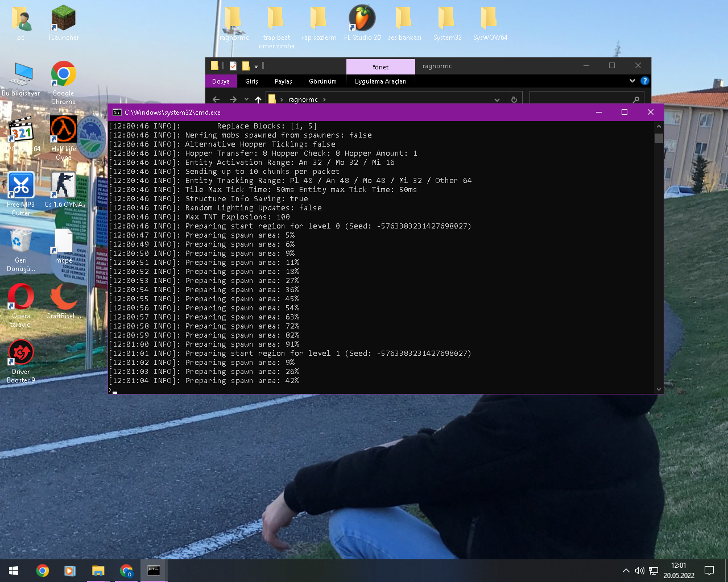This screenshot has height=582, width=728.
Task: Switch to second Chrome profile taskbar icon
Action: (x=126, y=571)
